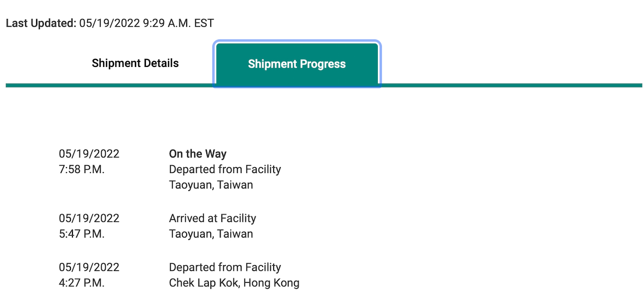Image resolution: width=644 pixels, height=303 pixels.
Task: Select the On the Way status heading
Action: pyautogui.click(x=198, y=154)
